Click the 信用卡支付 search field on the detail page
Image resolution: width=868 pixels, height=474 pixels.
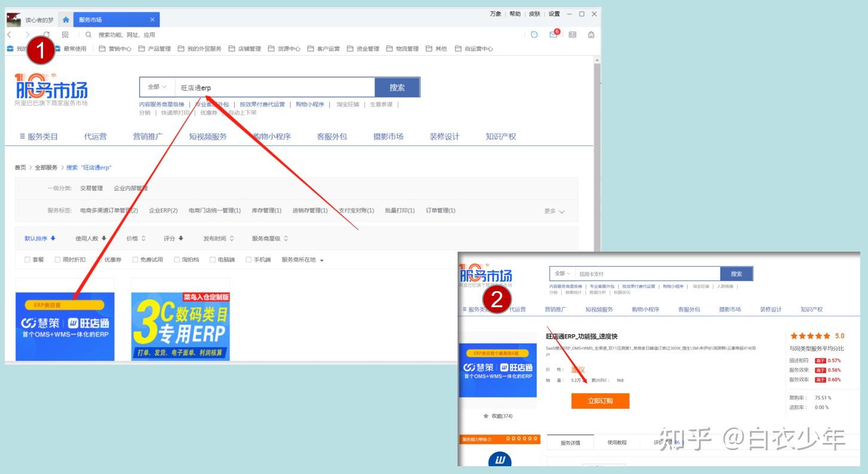coord(648,274)
